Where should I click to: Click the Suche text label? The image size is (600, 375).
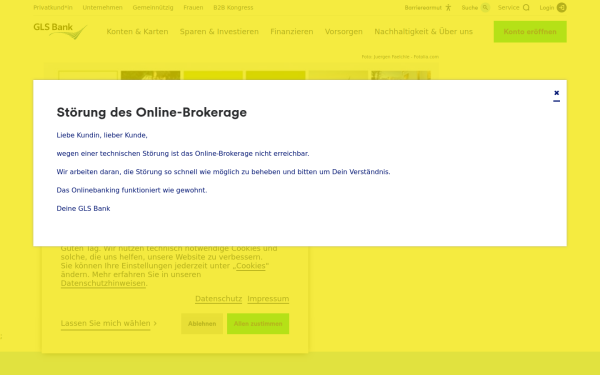click(x=470, y=8)
